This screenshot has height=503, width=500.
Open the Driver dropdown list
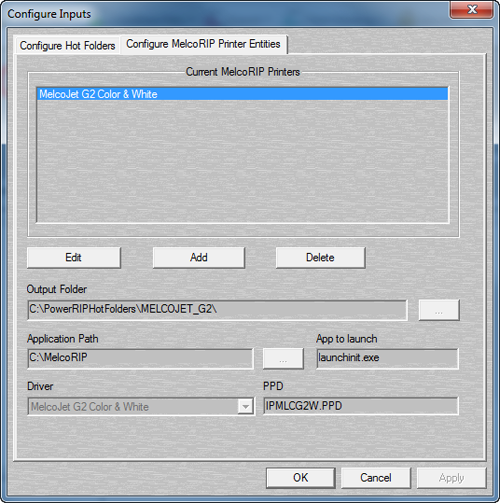click(245, 406)
